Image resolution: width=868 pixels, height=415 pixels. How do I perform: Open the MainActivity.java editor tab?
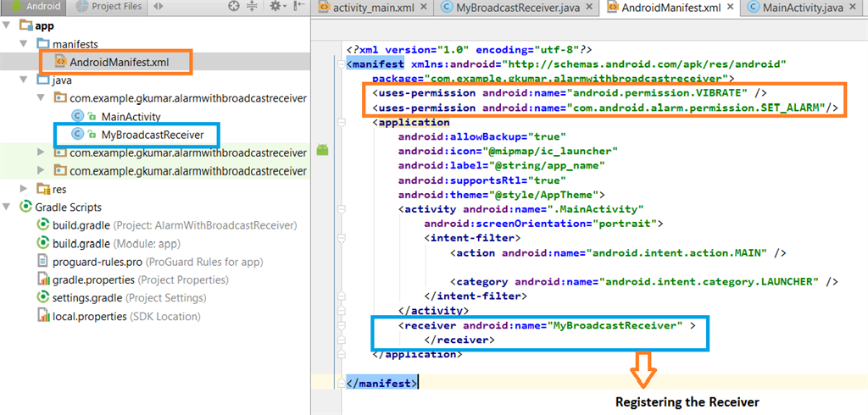pyautogui.click(x=805, y=8)
